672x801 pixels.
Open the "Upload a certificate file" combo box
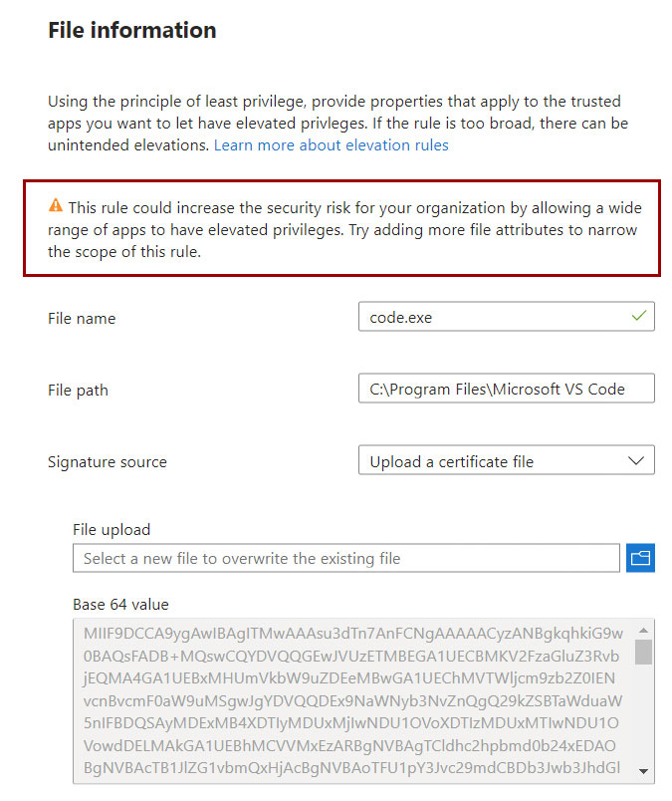[507, 460]
